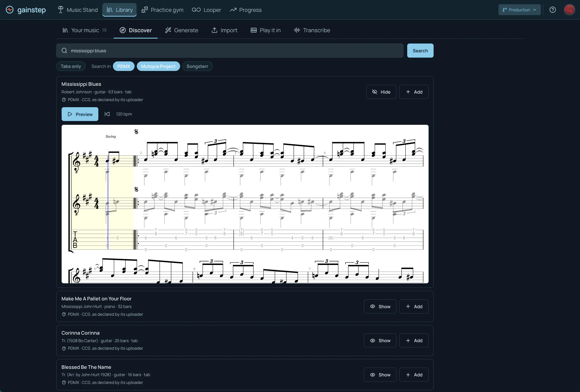Open the Music Stand page
580x392 pixels.
click(x=77, y=10)
